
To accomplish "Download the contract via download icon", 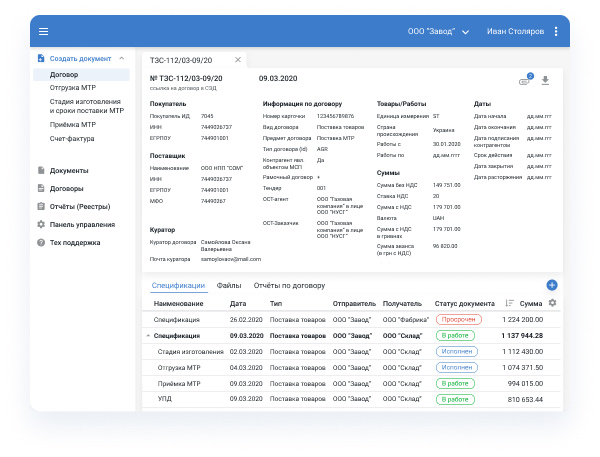I will (545, 80).
